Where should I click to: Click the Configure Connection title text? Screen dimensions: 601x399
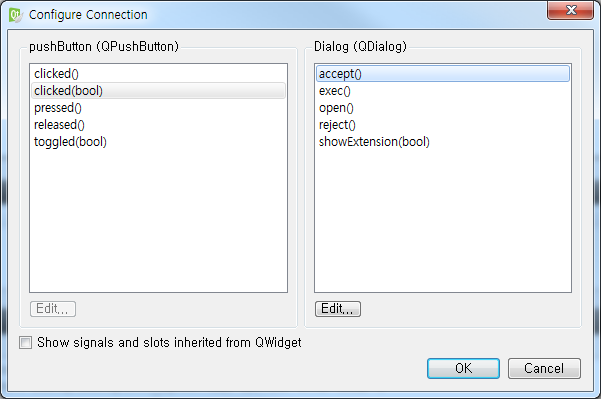pyautogui.click(x=88, y=15)
